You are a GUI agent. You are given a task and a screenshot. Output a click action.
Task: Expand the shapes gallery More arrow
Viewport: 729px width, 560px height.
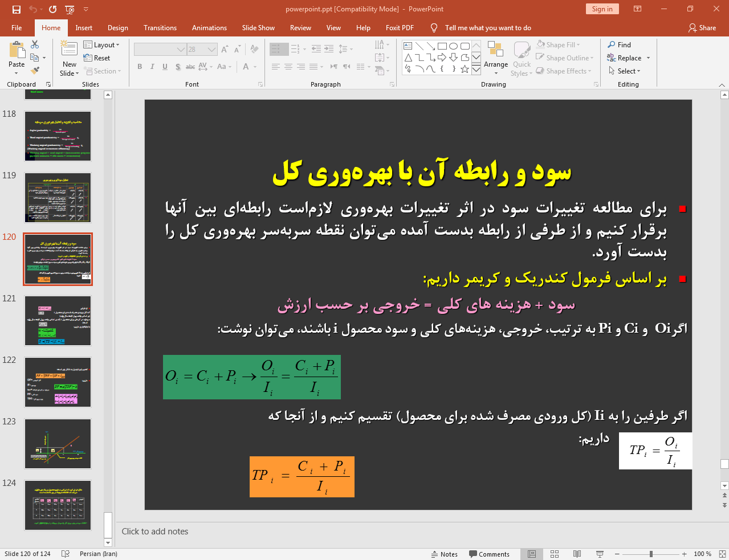(x=476, y=69)
